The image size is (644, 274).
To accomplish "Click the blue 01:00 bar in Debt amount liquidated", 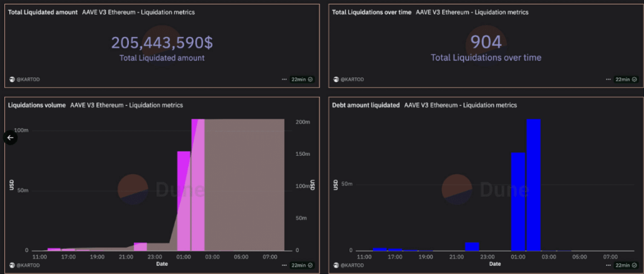I will click(x=518, y=201).
